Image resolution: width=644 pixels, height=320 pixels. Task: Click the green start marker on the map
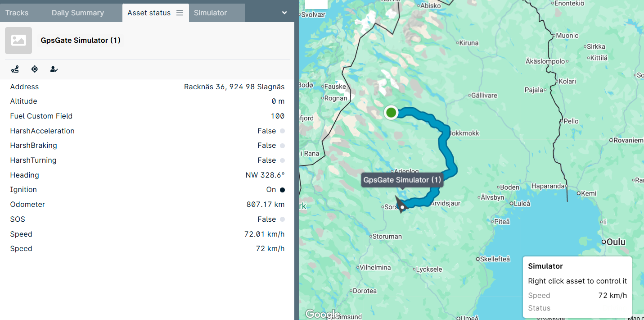coord(391,112)
